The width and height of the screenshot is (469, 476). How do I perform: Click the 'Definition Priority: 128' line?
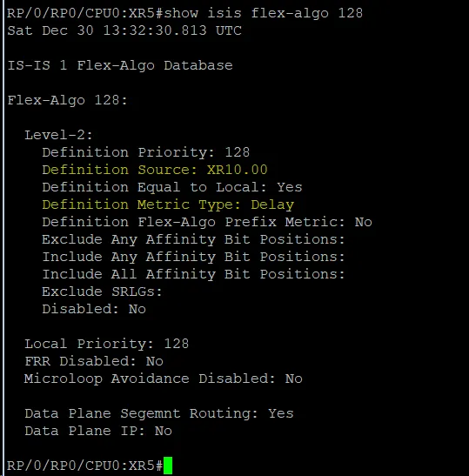[x=146, y=152]
